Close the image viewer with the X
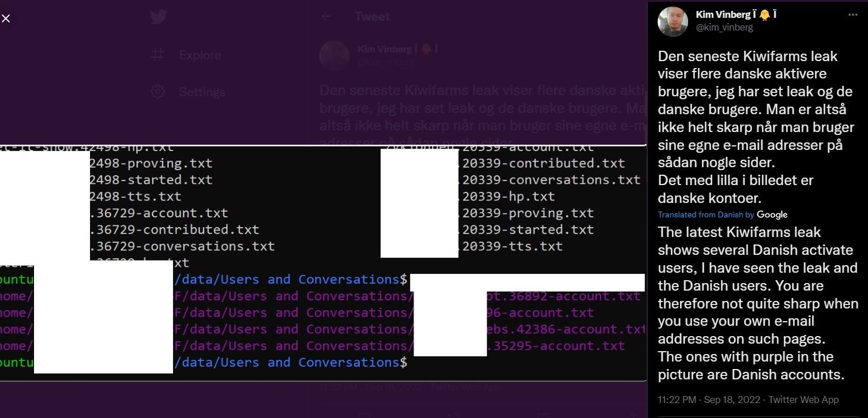This screenshot has height=418, width=868. 6,18
